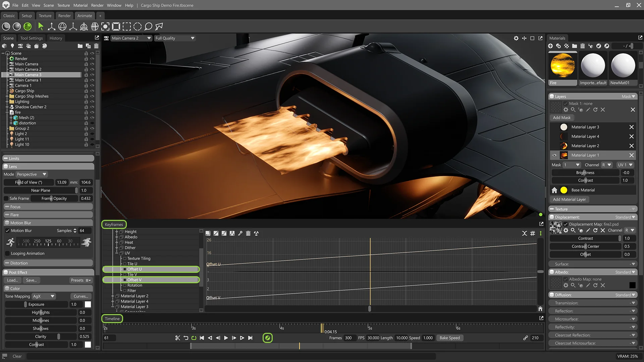
Task: Switch to the Tool Settings tab
Action: [32, 38]
